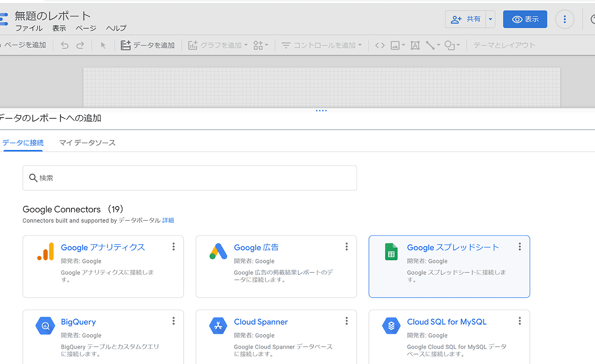The height and width of the screenshot is (364, 595).
Task: Open ページ menu
Action: [x=86, y=28]
